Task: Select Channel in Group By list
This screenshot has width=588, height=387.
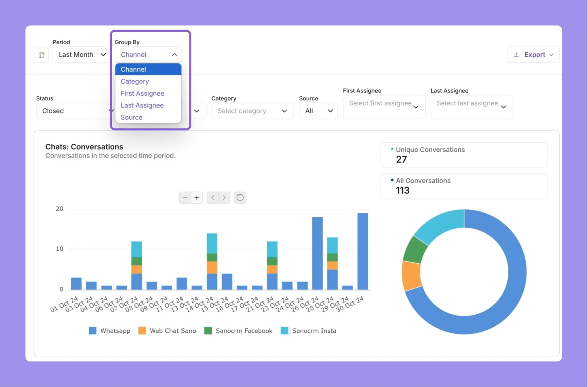Action: (x=148, y=69)
